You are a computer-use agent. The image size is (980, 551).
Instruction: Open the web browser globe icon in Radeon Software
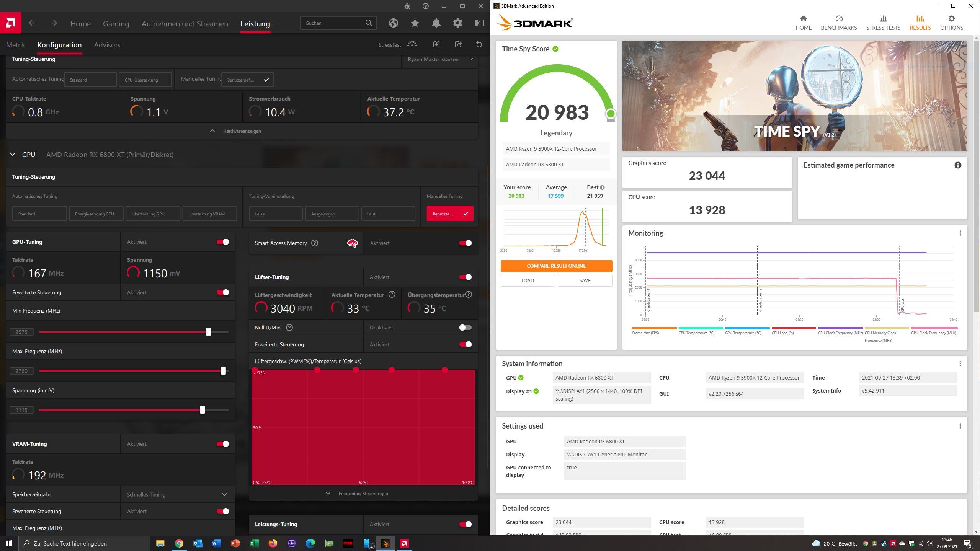[x=393, y=23]
